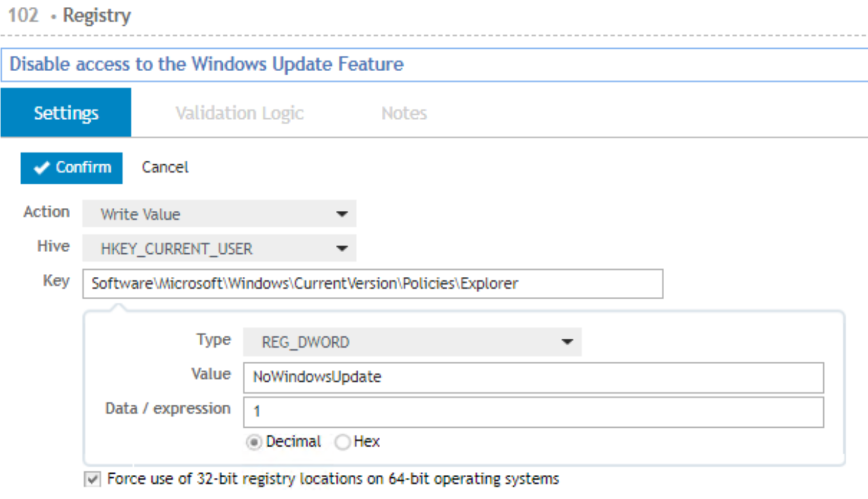
Task: Choose the Hex radio button
Action: point(343,442)
